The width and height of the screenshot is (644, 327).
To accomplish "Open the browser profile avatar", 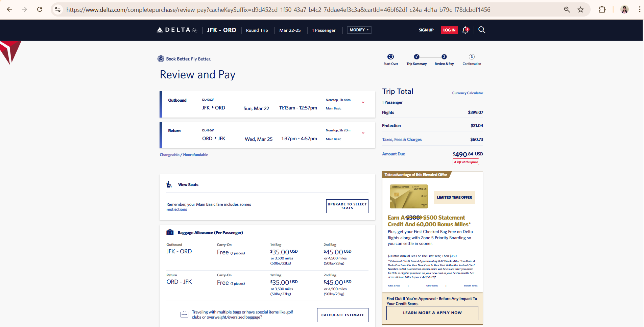I will click(x=625, y=9).
